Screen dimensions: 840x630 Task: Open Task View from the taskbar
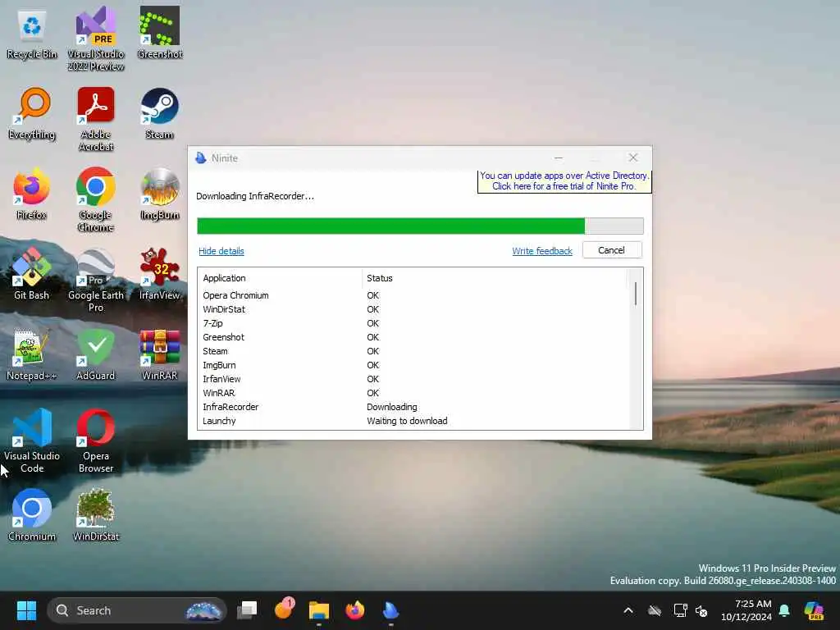pos(248,610)
